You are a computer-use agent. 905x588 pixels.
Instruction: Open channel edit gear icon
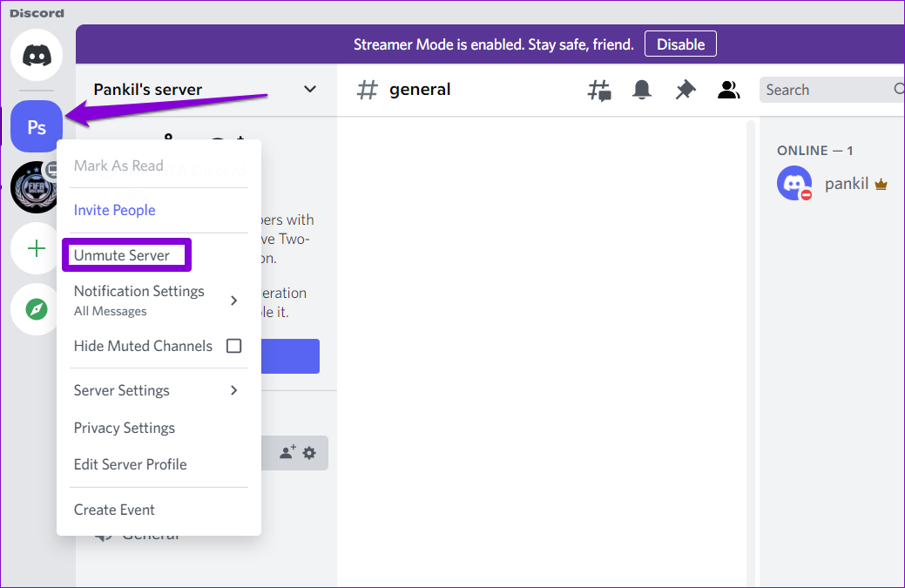coord(309,453)
